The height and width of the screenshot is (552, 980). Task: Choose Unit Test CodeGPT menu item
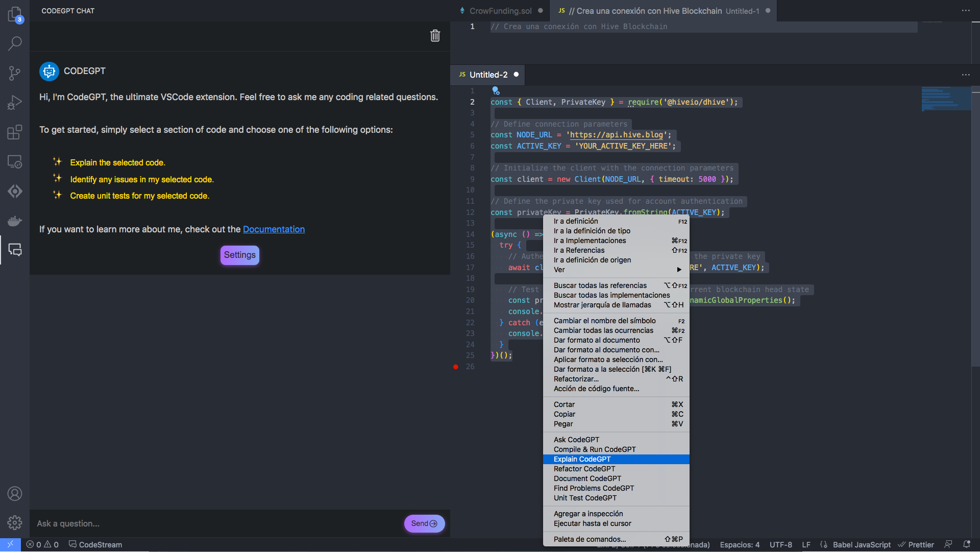(616, 498)
